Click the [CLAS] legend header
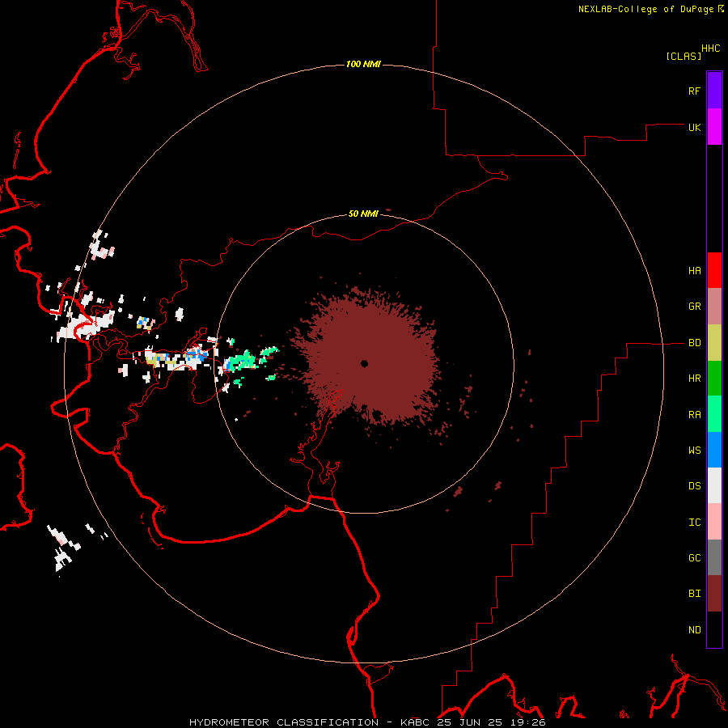The height and width of the screenshot is (728, 728). coord(684,56)
